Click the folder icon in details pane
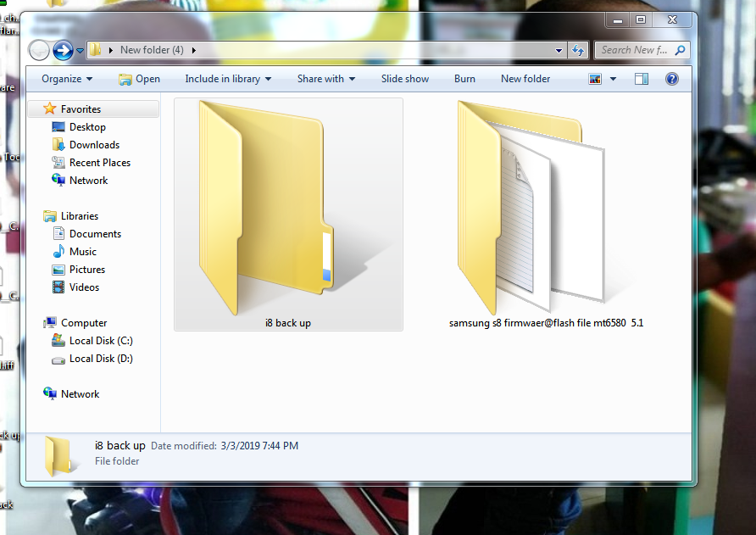756x535 pixels. [x=61, y=456]
